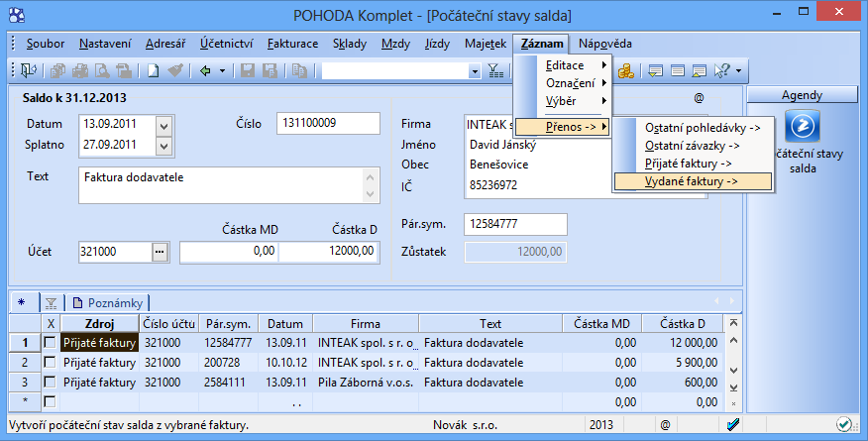Select the asterisk tab below the form

[22, 302]
